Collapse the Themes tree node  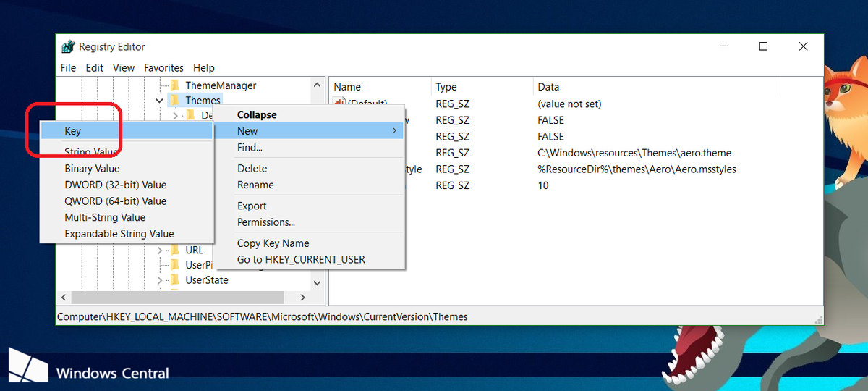click(x=160, y=101)
